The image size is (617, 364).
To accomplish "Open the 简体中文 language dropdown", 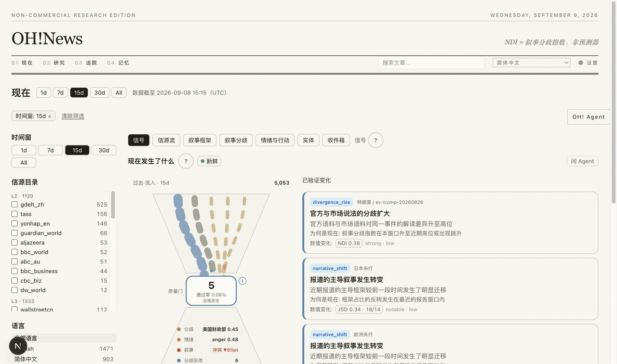I will tap(531, 63).
